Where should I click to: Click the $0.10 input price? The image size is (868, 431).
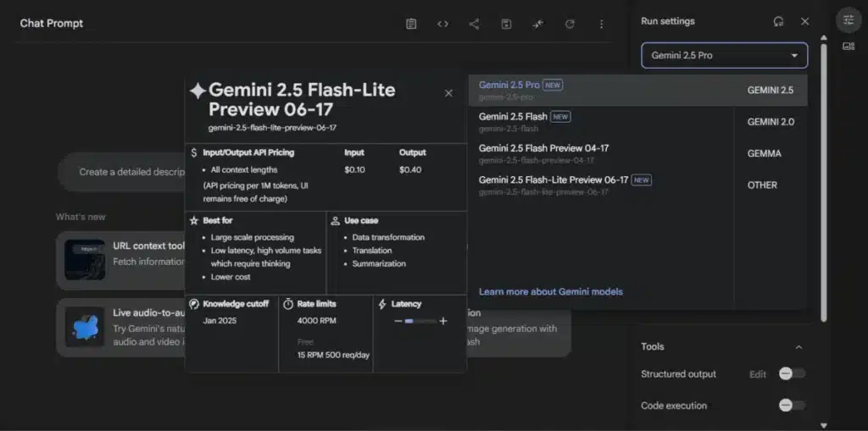(354, 170)
